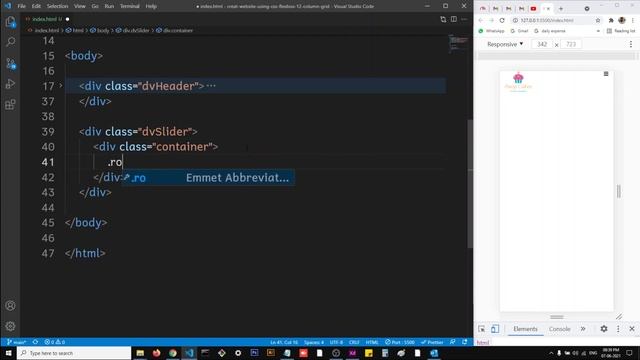Expand the Responsive device dropdown
This screenshot has width=640, height=360.
pyautogui.click(x=505, y=44)
